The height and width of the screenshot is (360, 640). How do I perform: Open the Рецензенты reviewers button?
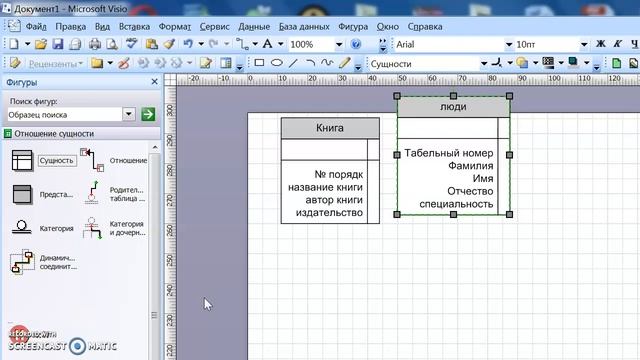(x=55, y=64)
